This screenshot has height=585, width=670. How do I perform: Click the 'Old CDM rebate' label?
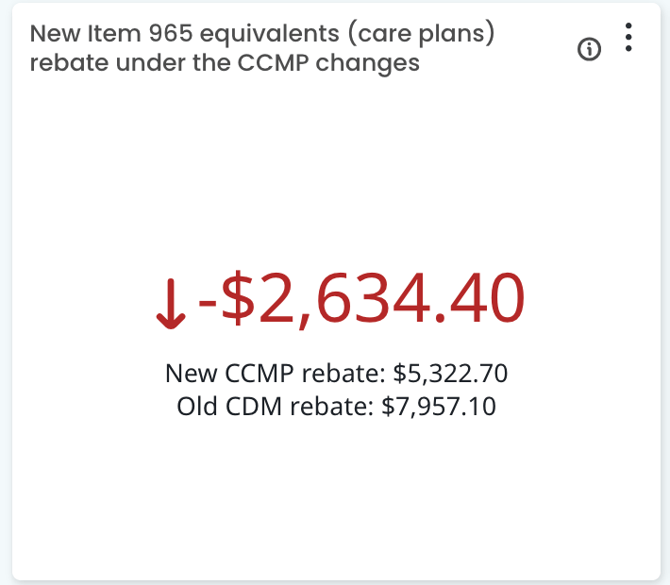[x=276, y=407]
